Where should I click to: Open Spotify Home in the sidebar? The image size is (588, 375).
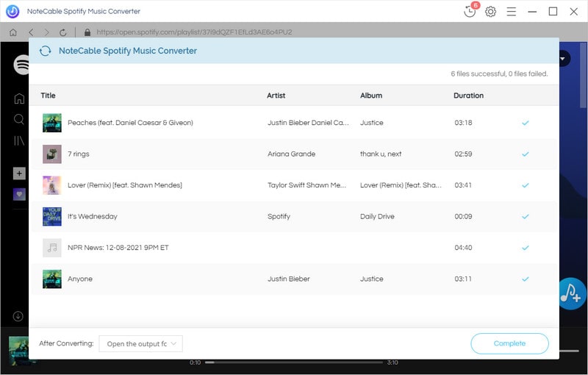[19, 99]
